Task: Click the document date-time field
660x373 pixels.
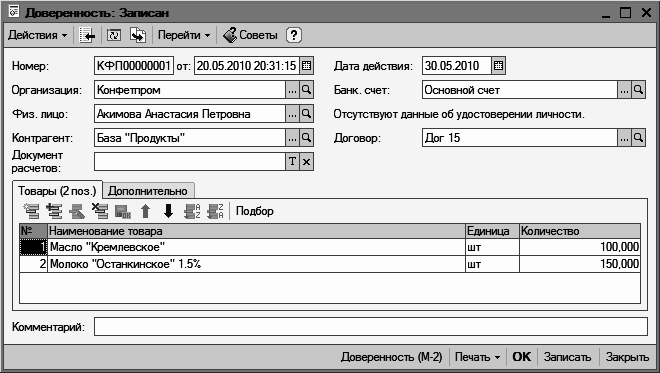Action: (x=247, y=66)
